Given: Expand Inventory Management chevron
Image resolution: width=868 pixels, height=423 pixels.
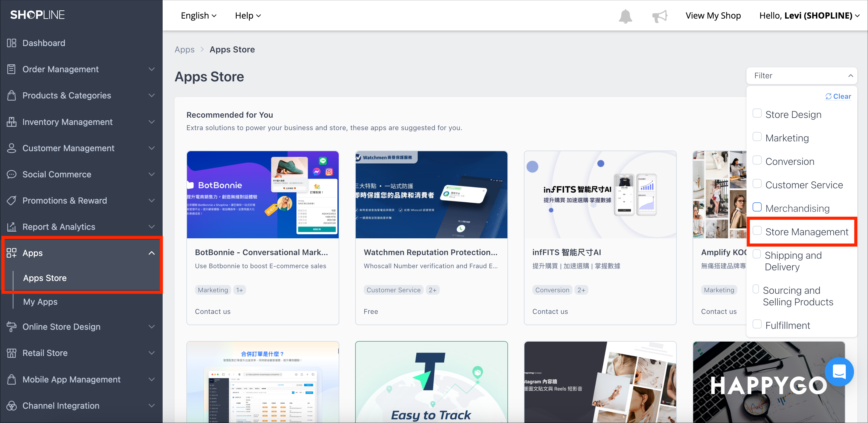Looking at the screenshot, I should (152, 122).
